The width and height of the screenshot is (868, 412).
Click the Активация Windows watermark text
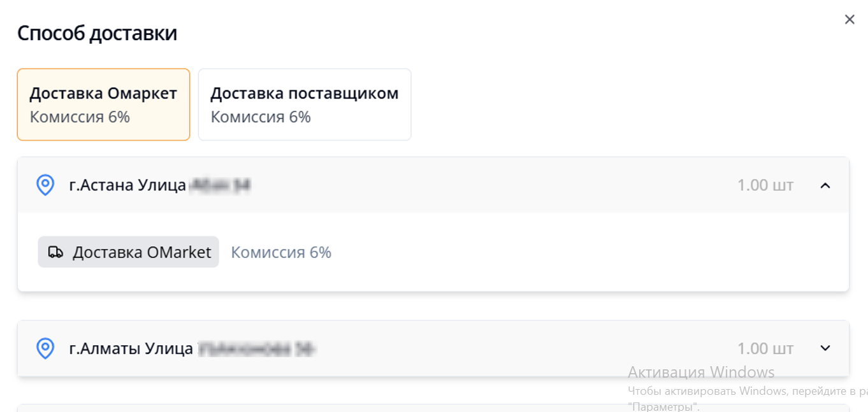pyautogui.click(x=701, y=372)
